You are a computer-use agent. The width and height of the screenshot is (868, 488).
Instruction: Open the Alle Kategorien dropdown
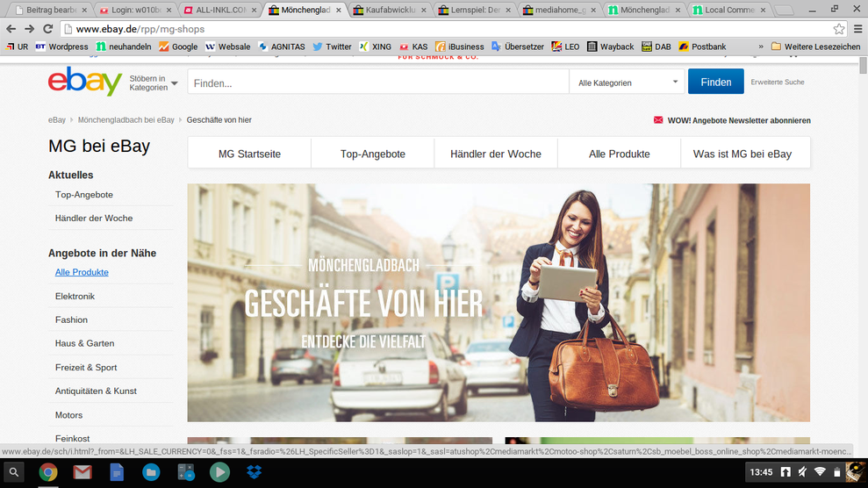[x=628, y=83]
